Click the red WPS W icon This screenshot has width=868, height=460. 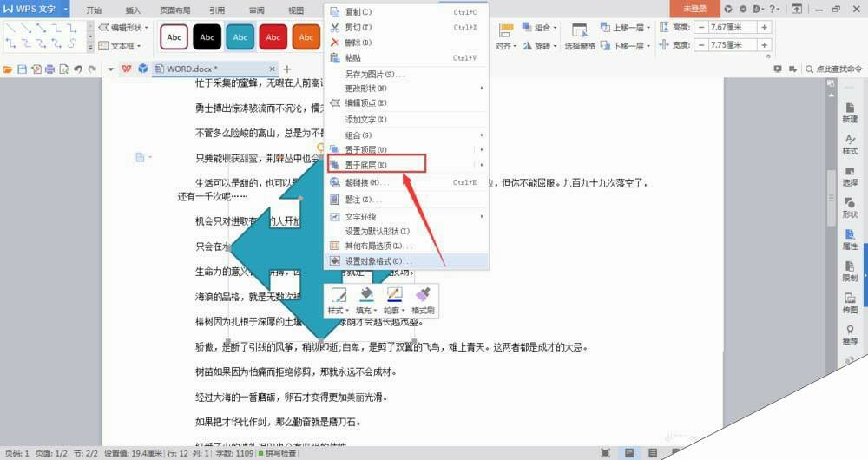click(x=127, y=69)
